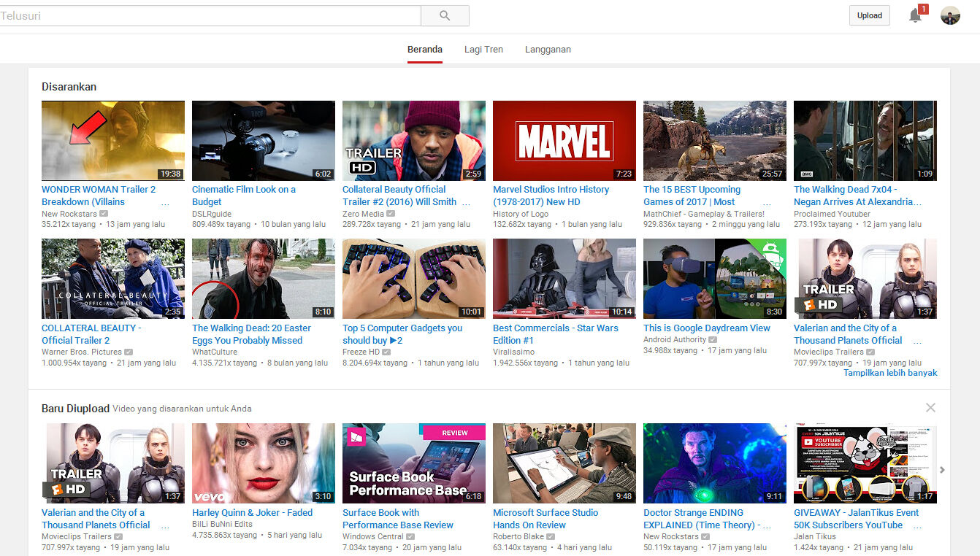This screenshot has height=556, width=980.
Task: Click the Baru Diupload section heading
Action: point(75,409)
